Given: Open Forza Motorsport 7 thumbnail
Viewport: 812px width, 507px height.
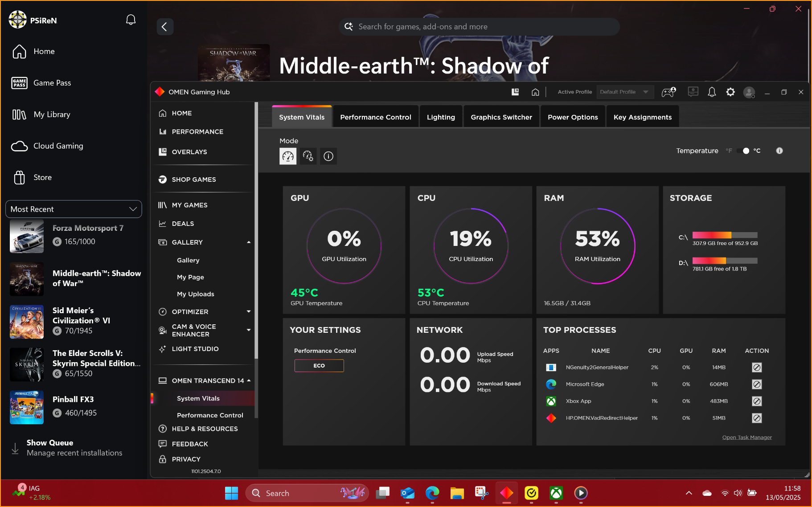Looking at the screenshot, I should point(27,237).
